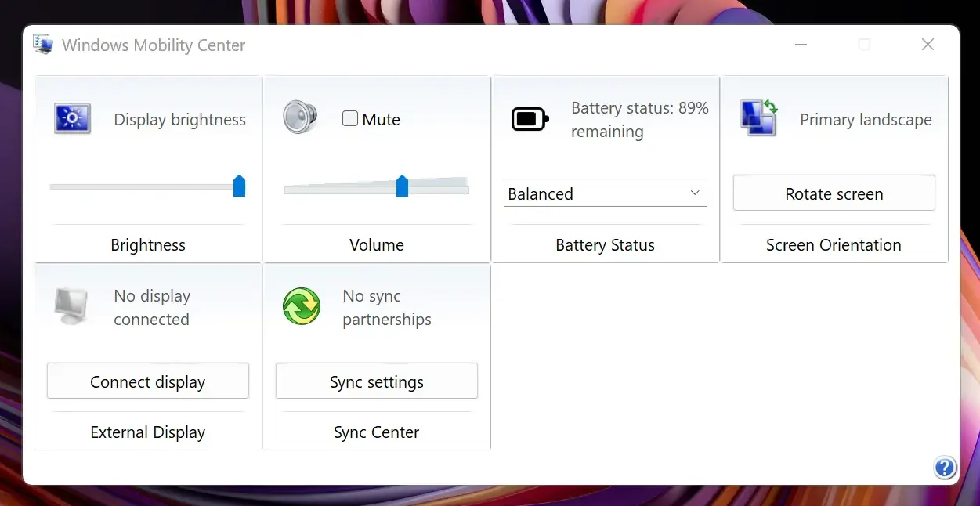Click the Display brightness sun icon

coord(72,118)
